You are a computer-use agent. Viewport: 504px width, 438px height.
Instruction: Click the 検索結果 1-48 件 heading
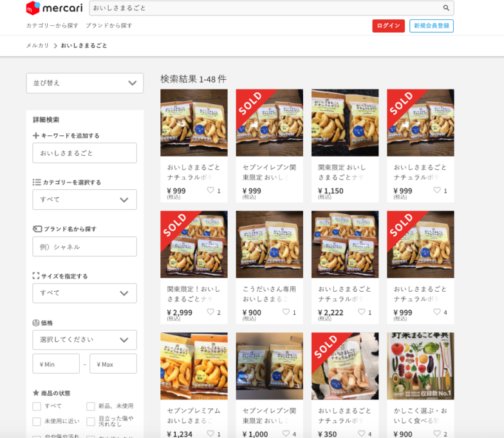point(194,79)
